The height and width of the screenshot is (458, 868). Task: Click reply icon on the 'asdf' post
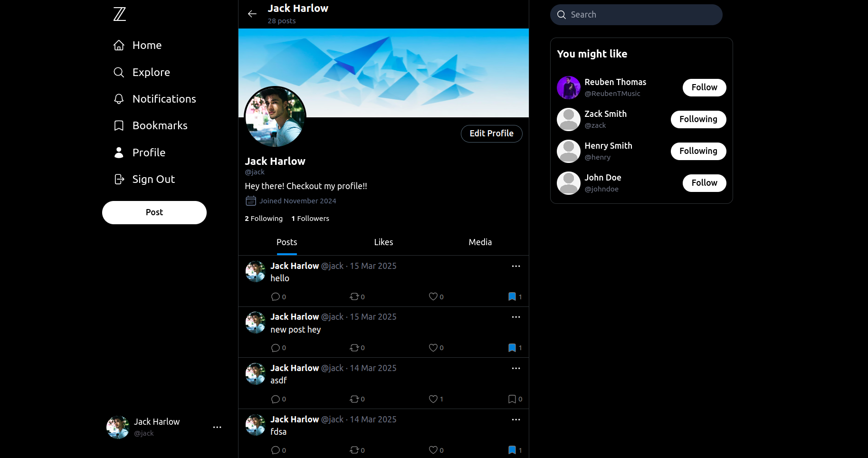click(275, 399)
